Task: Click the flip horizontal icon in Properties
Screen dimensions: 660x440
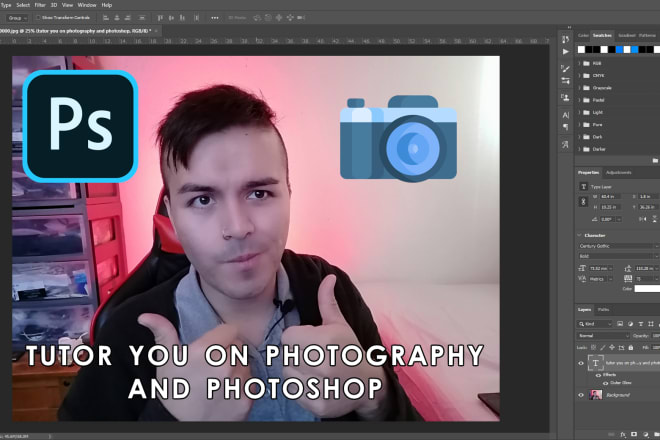Action: pos(643,219)
